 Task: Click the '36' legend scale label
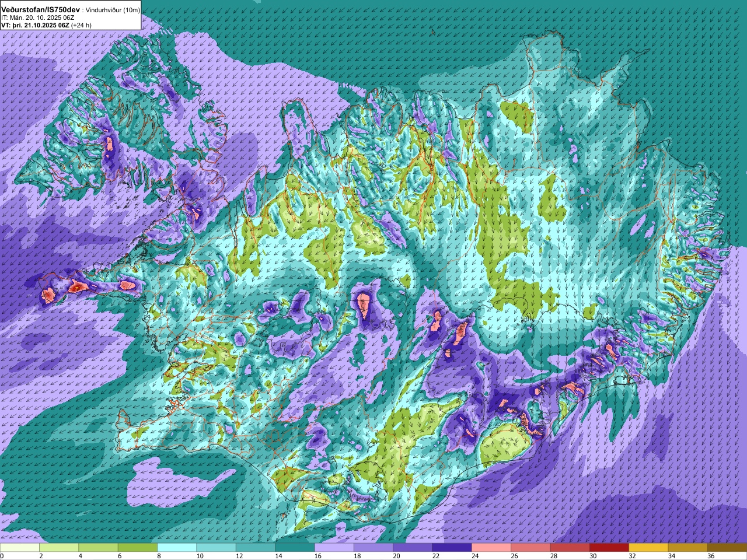click(x=711, y=556)
